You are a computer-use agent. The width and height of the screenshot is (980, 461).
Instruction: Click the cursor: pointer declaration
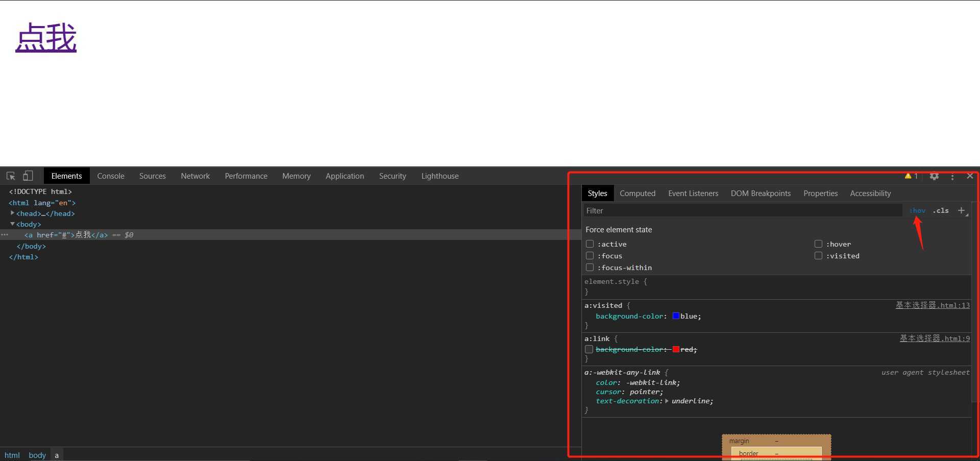(629, 392)
